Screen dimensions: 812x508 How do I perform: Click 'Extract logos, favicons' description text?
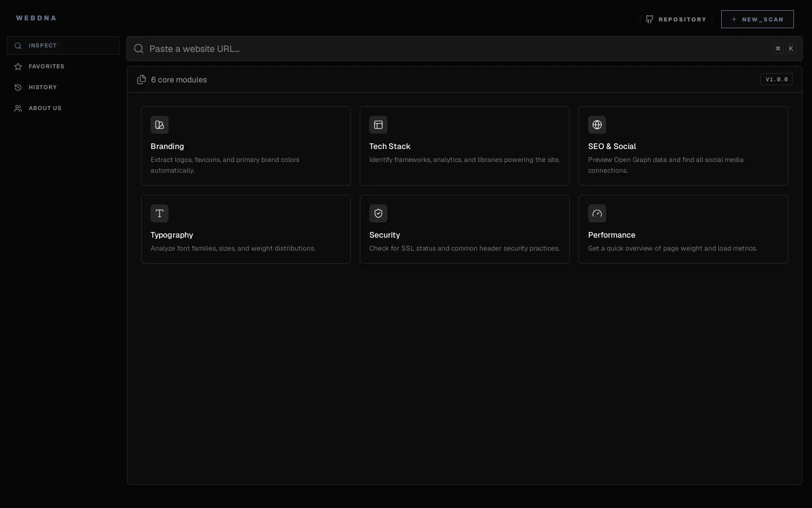tap(225, 165)
